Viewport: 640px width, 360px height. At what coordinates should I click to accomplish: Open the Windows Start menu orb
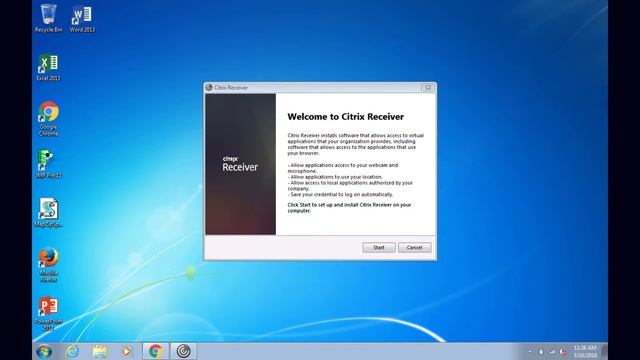click(x=44, y=351)
